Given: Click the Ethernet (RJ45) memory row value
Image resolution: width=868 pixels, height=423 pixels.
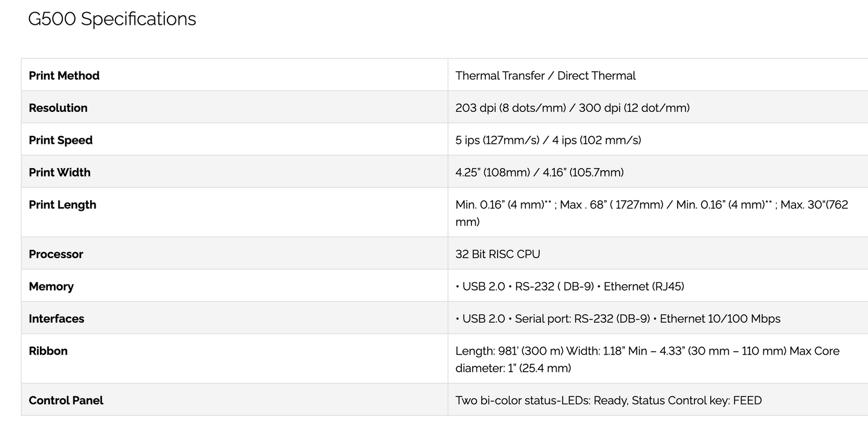Looking at the screenshot, I should tap(643, 286).
